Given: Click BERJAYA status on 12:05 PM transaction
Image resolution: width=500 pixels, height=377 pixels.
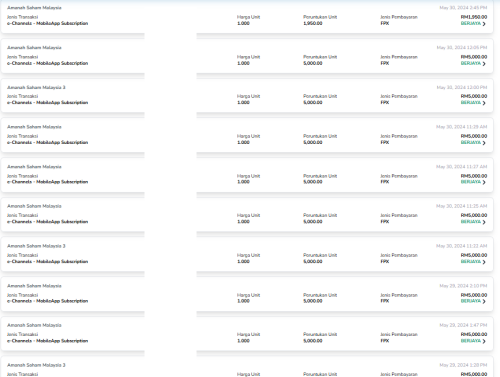Looking at the screenshot, I should (x=471, y=63).
